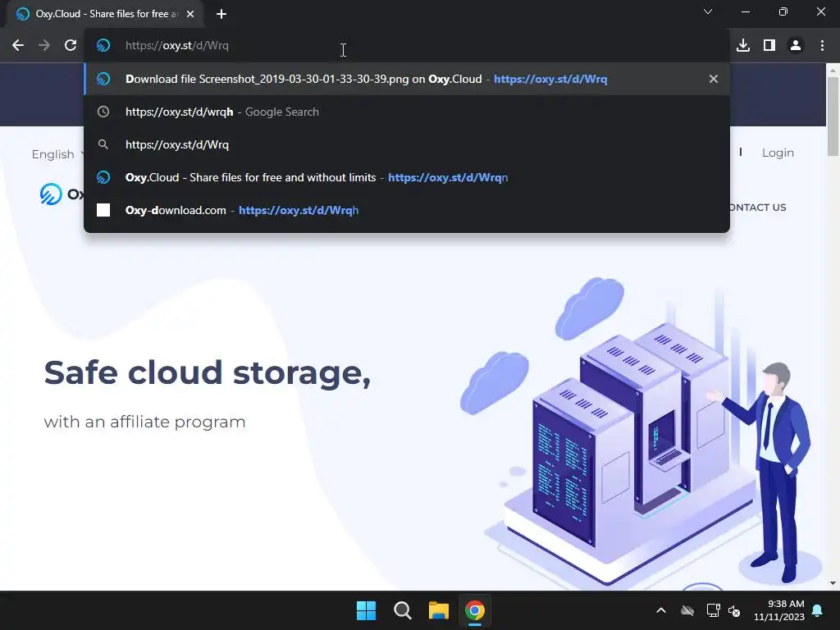Click the Login link
The height and width of the screenshot is (630, 840).
pyautogui.click(x=778, y=153)
